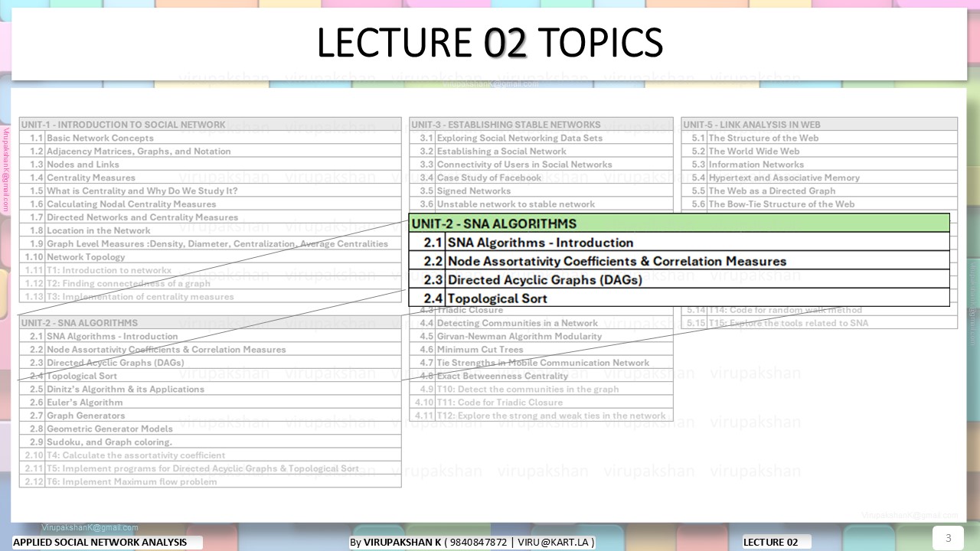Click the slide page number 3
The height and width of the screenshot is (551, 980).
(948, 538)
